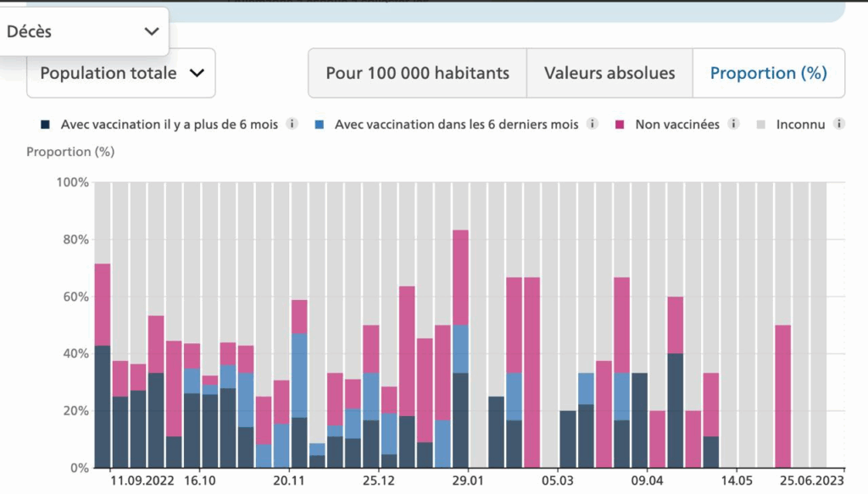The image size is (868, 494).
Task: Click light blue swatch for recent vaccination
Action: 319,125
